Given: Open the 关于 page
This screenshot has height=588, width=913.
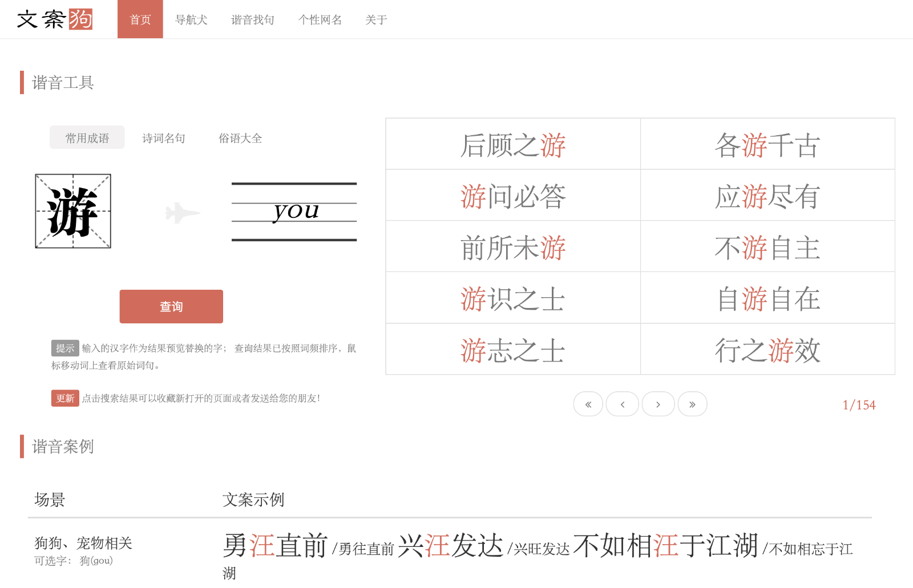Looking at the screenshot, I should [376, 20].
